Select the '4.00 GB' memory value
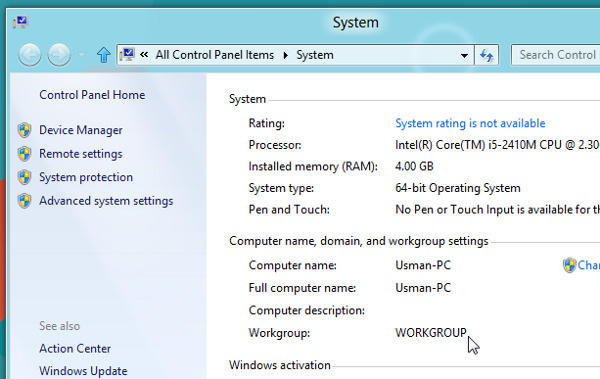The width and height of the screenshot is (600, 379). pos(414,166)
